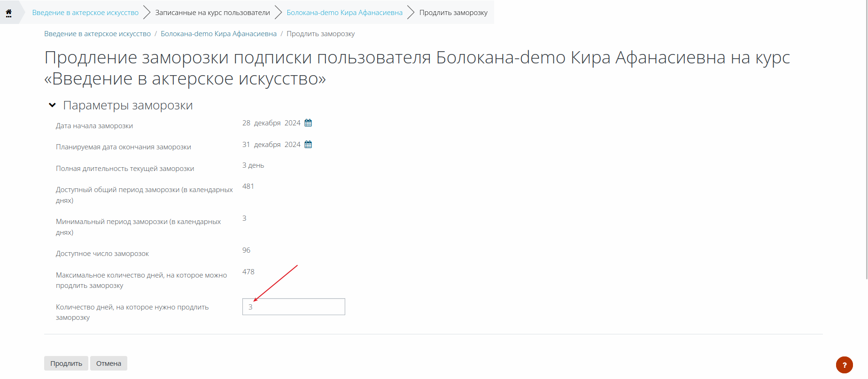The width and height of the screenshot is (868, 379).
Task: Click the home icon in navigation bar
Action: (8, 13)
